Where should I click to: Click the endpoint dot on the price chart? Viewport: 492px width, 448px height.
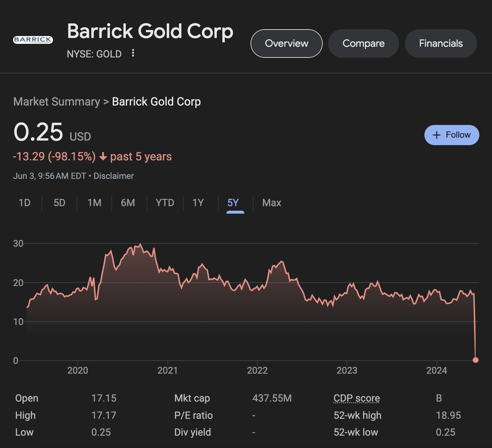475,360
